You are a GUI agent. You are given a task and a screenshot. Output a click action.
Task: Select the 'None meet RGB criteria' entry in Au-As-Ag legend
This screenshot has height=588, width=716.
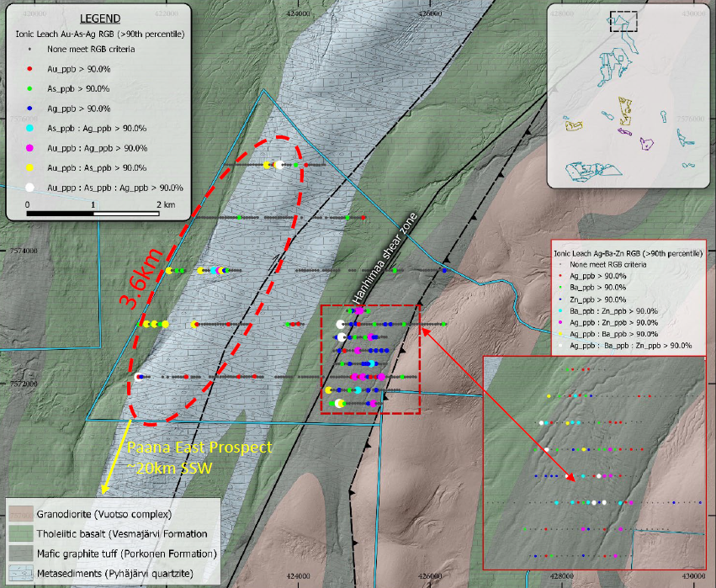(x=82, y=49)
